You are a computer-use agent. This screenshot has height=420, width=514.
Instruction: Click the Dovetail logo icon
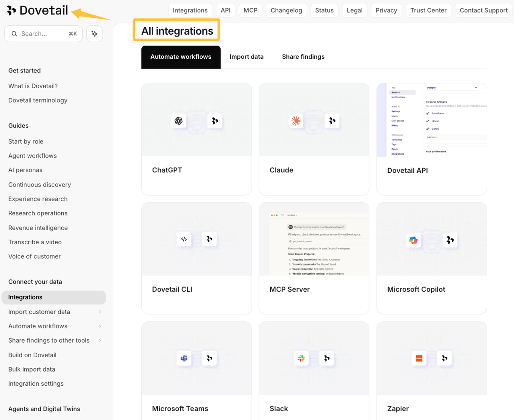pyautogui.click(x=11, y=10)
